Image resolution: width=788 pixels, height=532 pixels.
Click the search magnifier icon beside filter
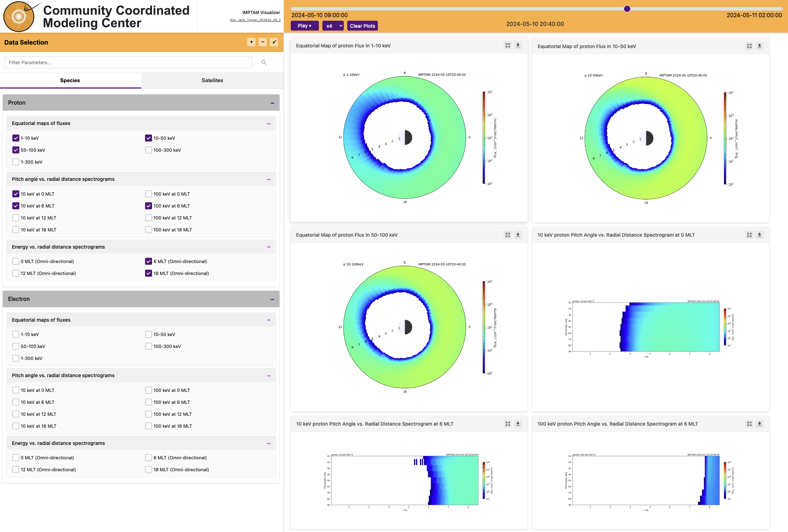[264, 63]
